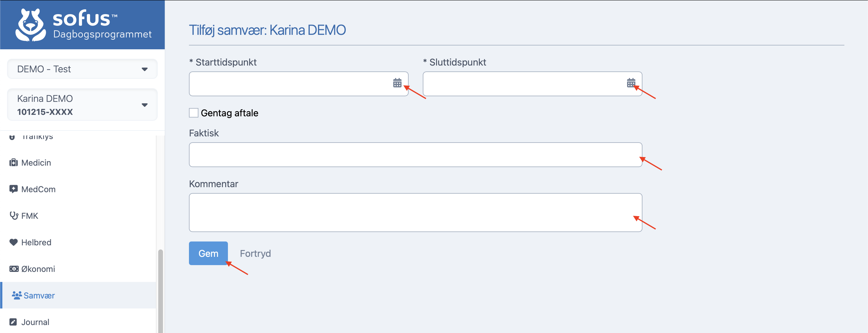Screen dimensions: 868x333
Task: Click the MedCom message icon
Action: (14, 189)
